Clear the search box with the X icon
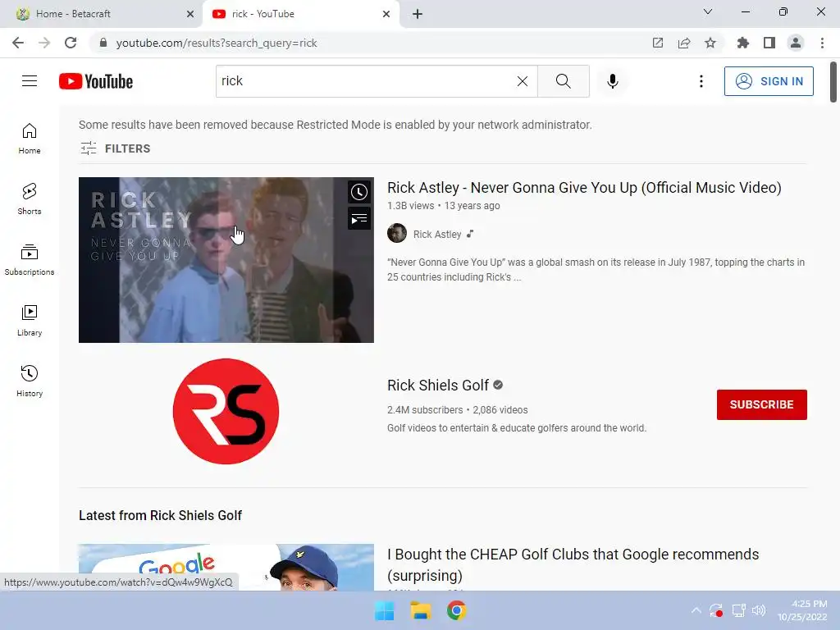840x630 pixels. (x=523, y=81)
